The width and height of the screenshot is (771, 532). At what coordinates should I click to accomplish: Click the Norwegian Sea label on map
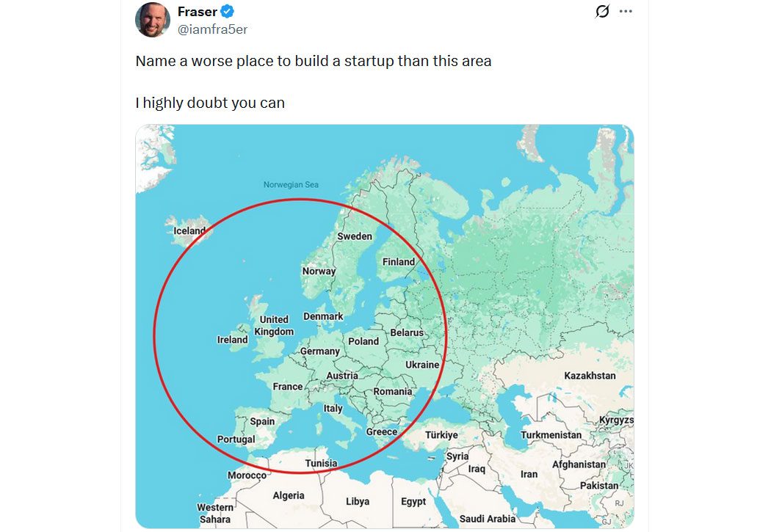coord(292,185)
